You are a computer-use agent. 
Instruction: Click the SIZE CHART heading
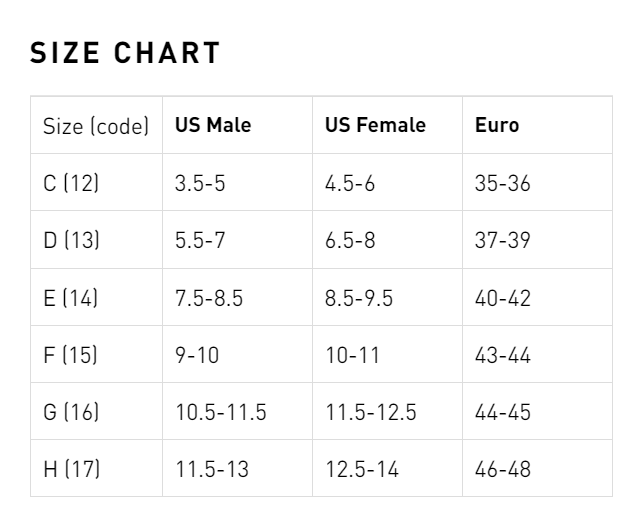click(125, 53)
